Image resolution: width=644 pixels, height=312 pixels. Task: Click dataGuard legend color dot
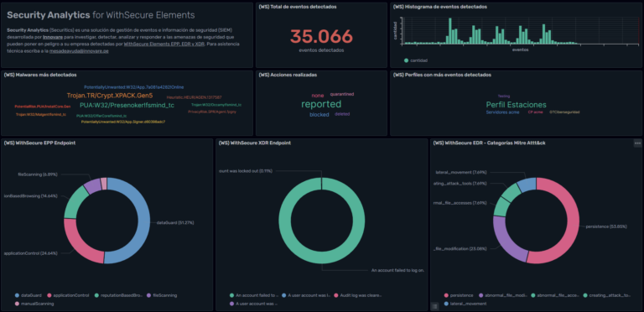coord(17,294)
